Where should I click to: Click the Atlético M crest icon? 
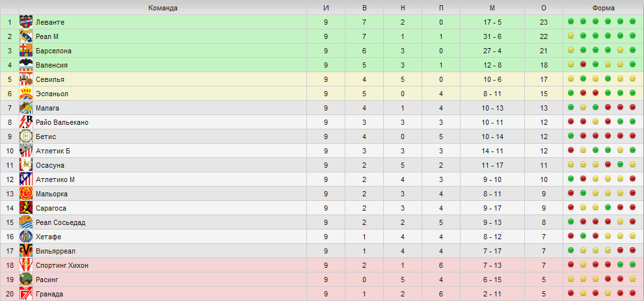click(26, 179)
